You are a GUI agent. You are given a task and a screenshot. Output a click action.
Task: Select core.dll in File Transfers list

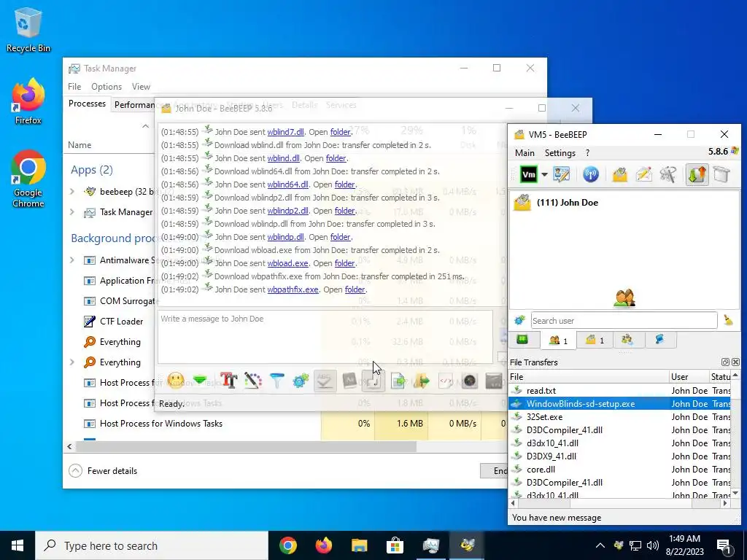click(x=620, y=470)
